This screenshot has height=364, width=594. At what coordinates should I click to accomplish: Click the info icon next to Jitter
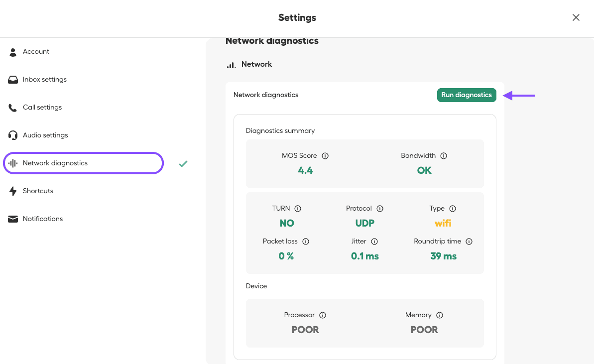pyautogui.click(x=374, y=242)
